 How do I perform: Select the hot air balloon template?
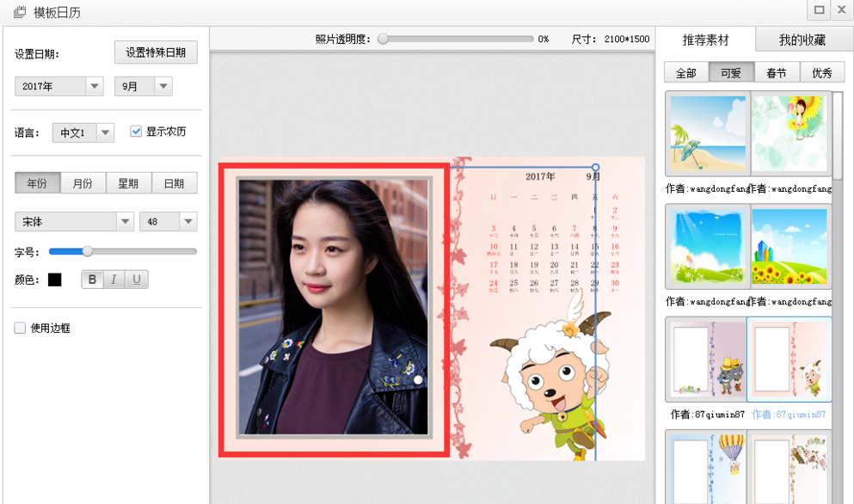point(708,466)
